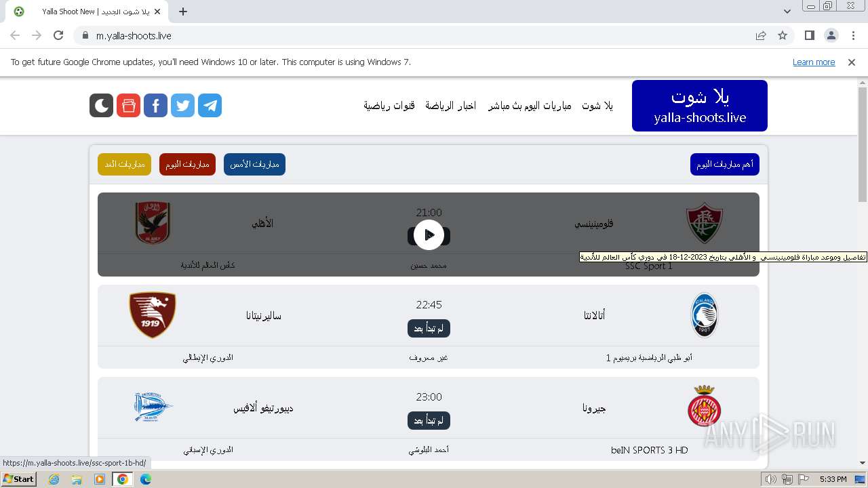
Task: Click the الأهلي team name
Action: 262,223
